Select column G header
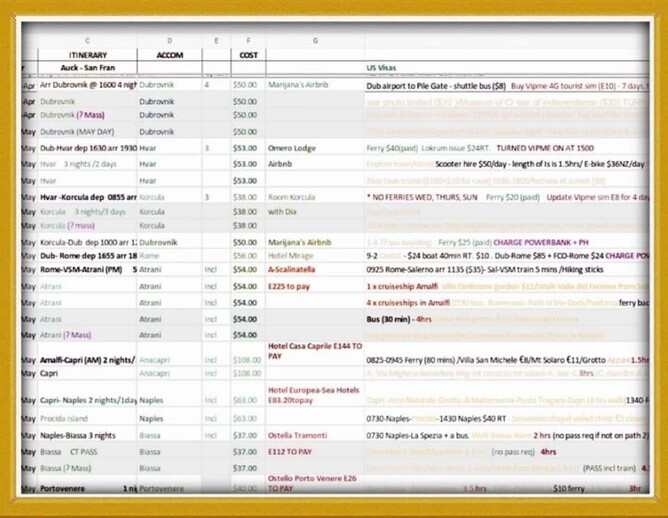Viewport: 668px width, 518px height. 315,40
